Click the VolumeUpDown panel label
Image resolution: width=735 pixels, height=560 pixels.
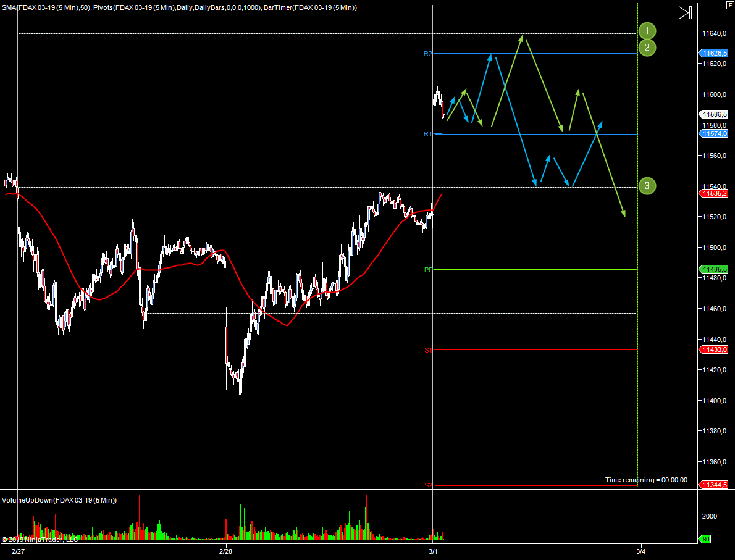pyautogui.click(x=59, y=500)
